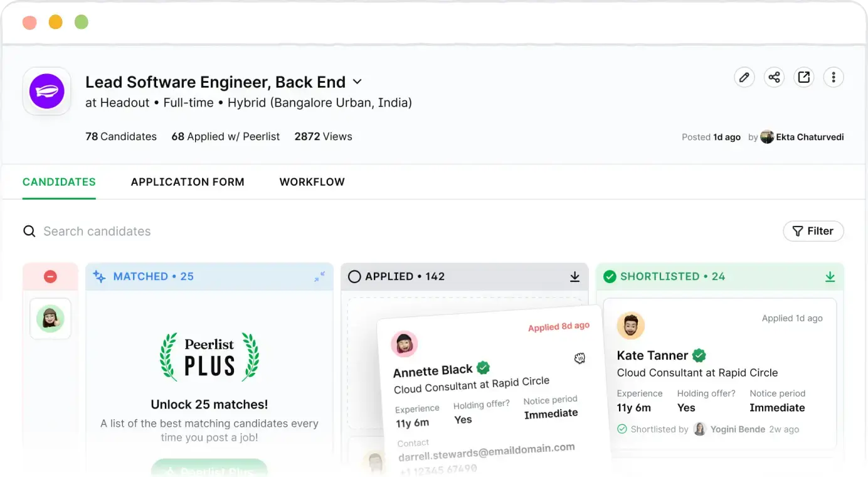Click the download icon on the Shortlisted column

[x=830, y=276]
